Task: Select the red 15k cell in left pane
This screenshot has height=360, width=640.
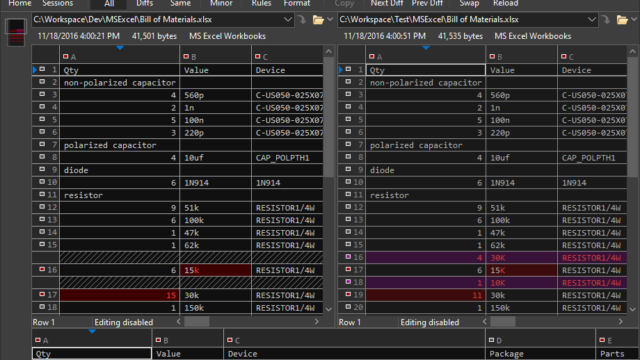Action: click(216, 270)
